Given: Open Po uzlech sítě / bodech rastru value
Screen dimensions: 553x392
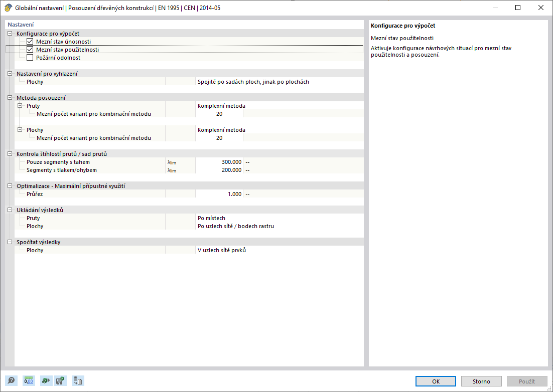Looking at the screenshot, I should [280, 226].
